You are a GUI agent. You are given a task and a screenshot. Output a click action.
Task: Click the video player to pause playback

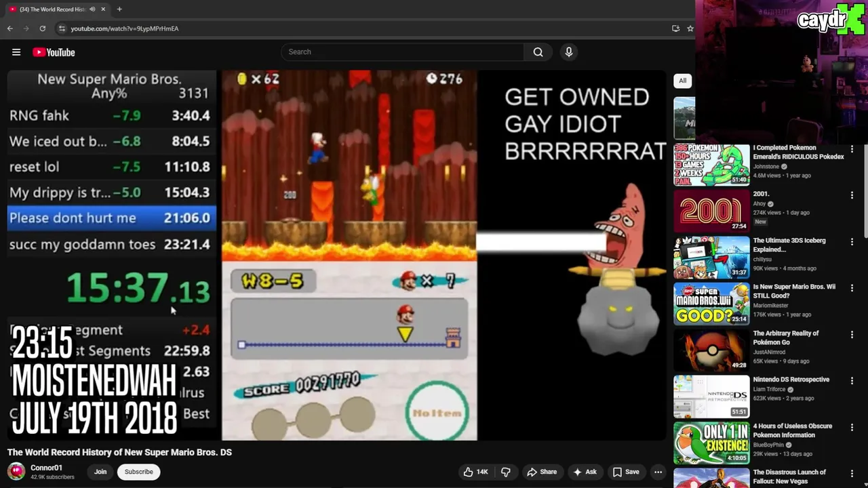[336, 256]
